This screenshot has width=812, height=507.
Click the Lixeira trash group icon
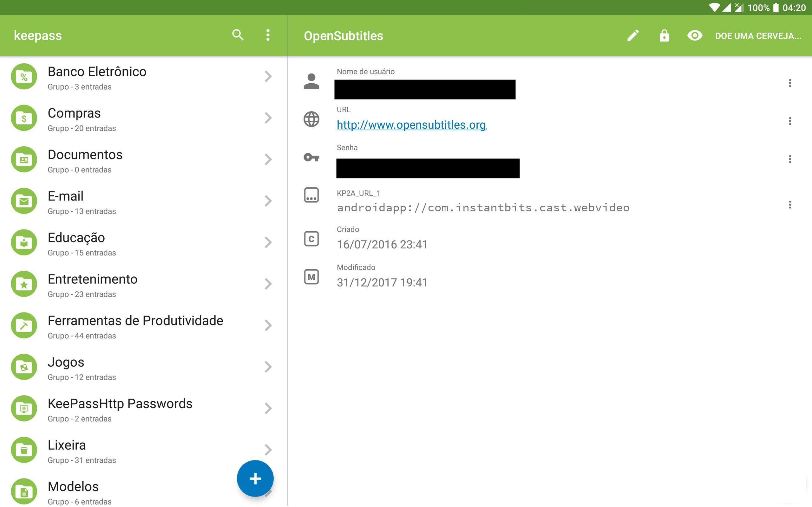tap(24, 450)
